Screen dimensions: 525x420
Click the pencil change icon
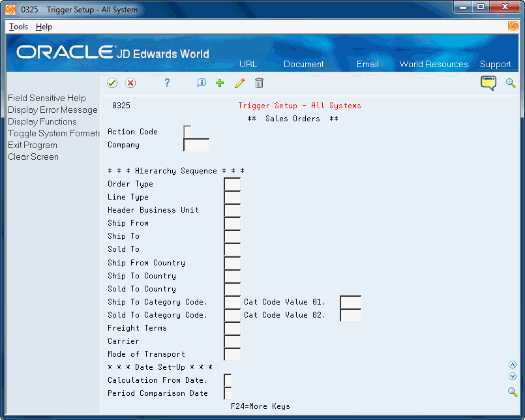(239, 83)
